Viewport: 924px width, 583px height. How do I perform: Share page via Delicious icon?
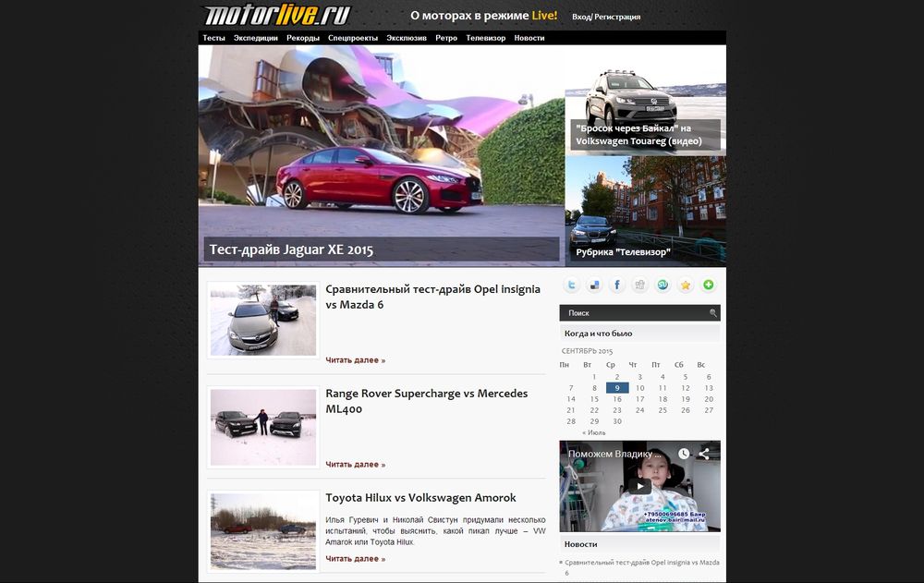pyautogui.click(x=594, y=285)
